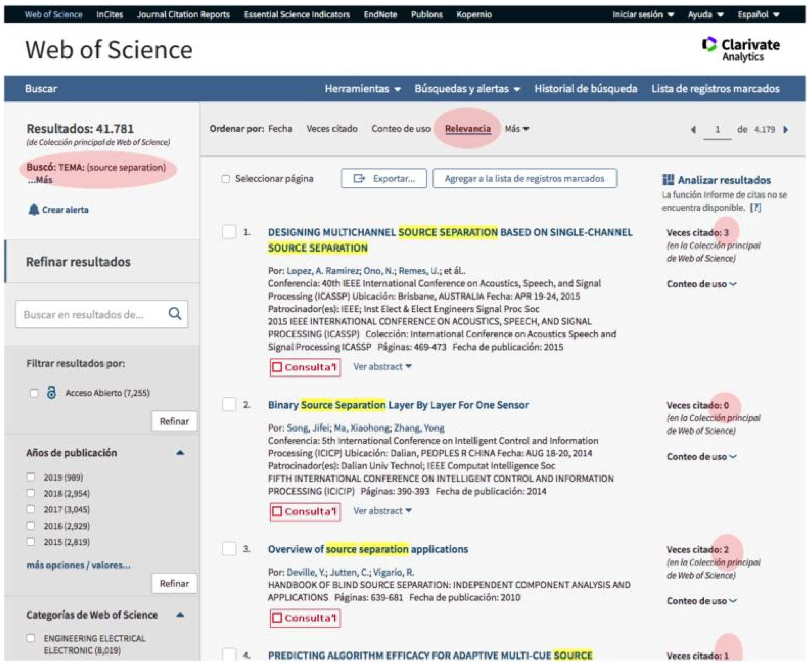The width and height of the screenshot is (812, 666).
Task: Open Historial de búsqueda
Action: pyautogui.click(x=585, y=89)
